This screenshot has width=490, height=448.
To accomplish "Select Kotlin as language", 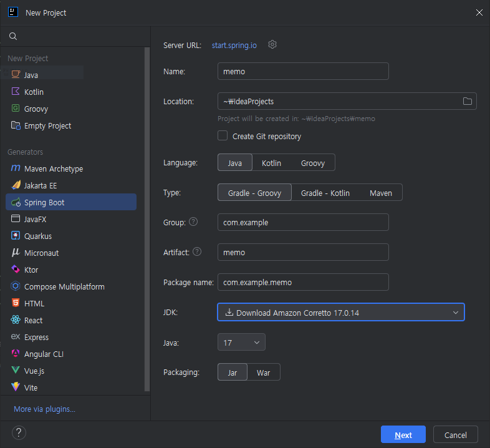I will tap(271, 163).
